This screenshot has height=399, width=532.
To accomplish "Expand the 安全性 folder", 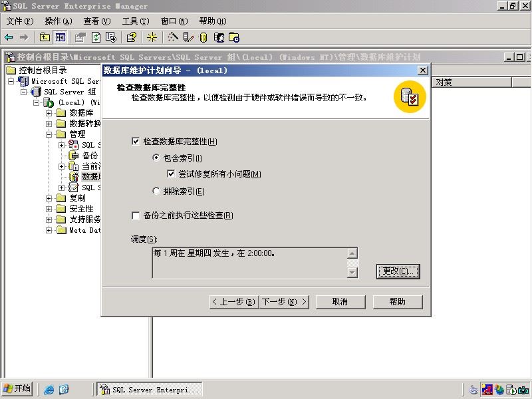I will coord(49,209).
